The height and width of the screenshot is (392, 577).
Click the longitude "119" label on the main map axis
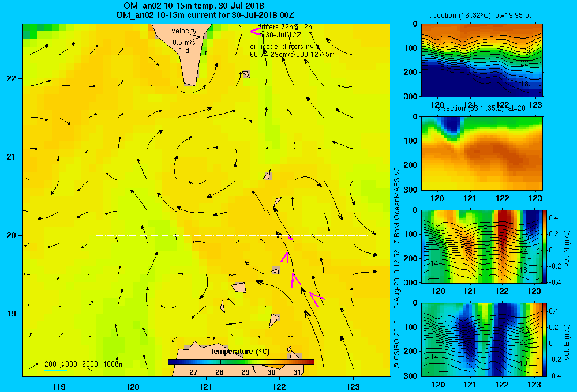point(59,386)
